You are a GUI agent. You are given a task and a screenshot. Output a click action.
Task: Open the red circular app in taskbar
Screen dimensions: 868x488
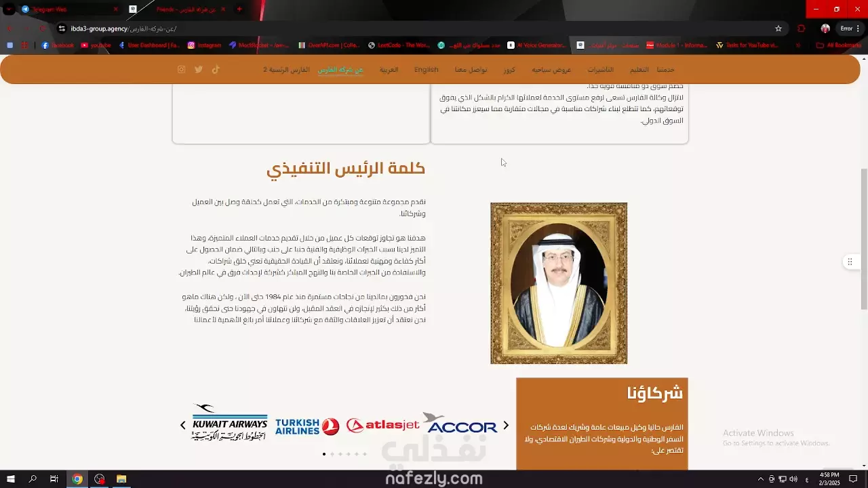[100, 479]
